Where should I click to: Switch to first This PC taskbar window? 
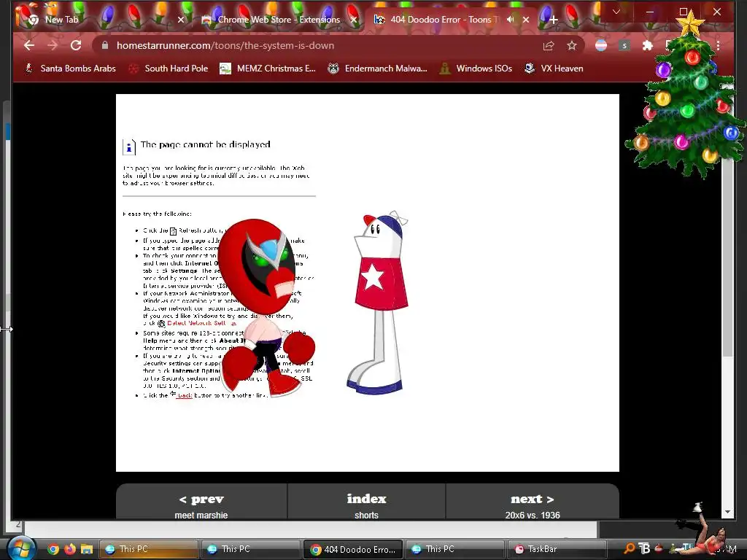149,549
